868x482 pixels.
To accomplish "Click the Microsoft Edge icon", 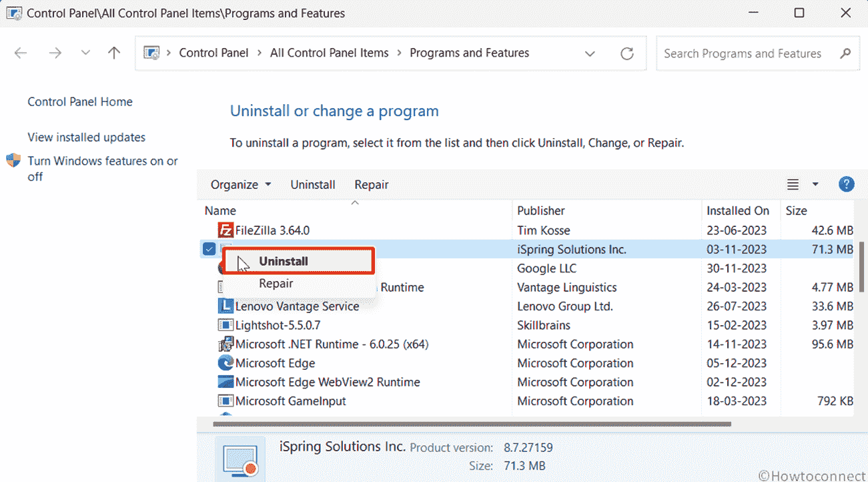I will point(226,363).
